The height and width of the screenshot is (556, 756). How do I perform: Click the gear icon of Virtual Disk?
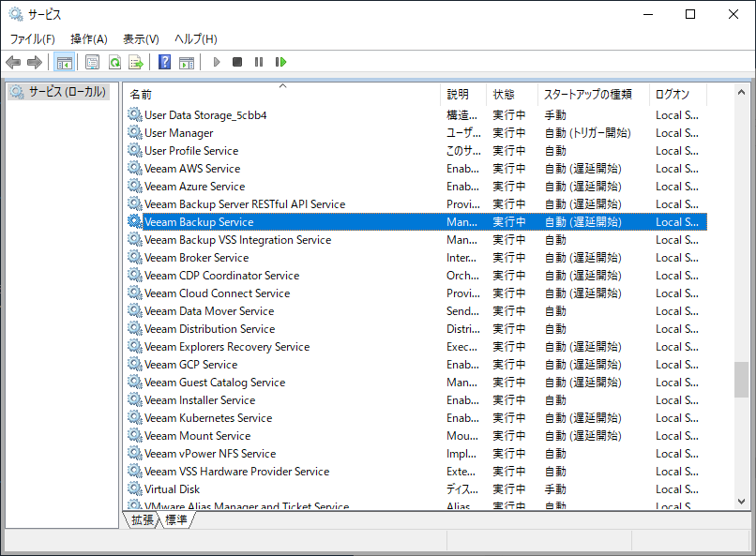(x=134, y=489)
